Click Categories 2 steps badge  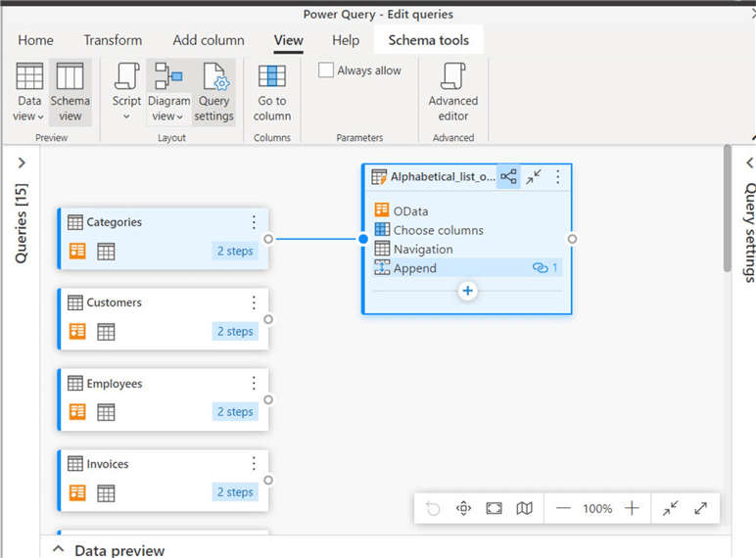pyautogui.click(x=235, y=251)
